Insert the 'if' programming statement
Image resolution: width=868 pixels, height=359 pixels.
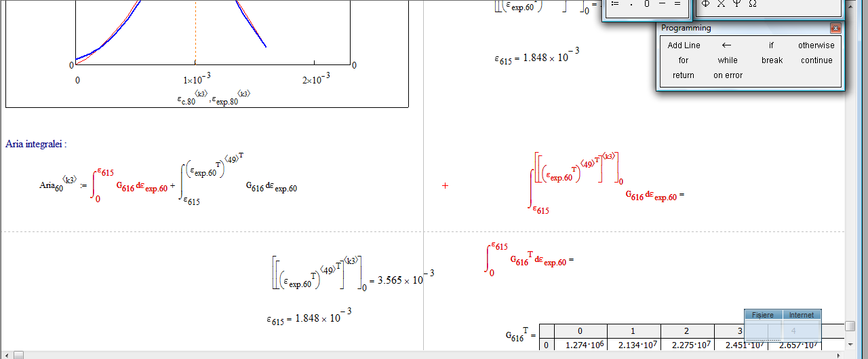pyautogui.click(x=771, y=45)
